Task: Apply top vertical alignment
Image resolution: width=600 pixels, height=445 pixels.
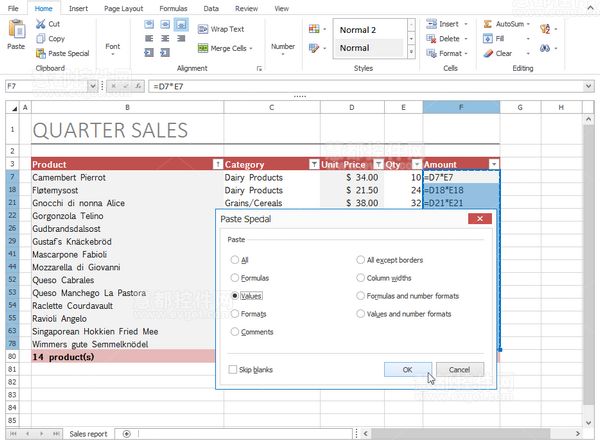Action: [149, 24]
